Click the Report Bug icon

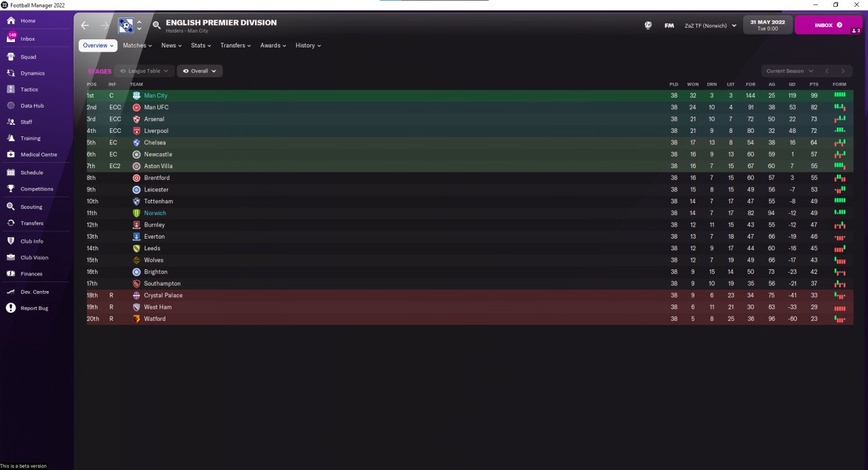(11, 308)
